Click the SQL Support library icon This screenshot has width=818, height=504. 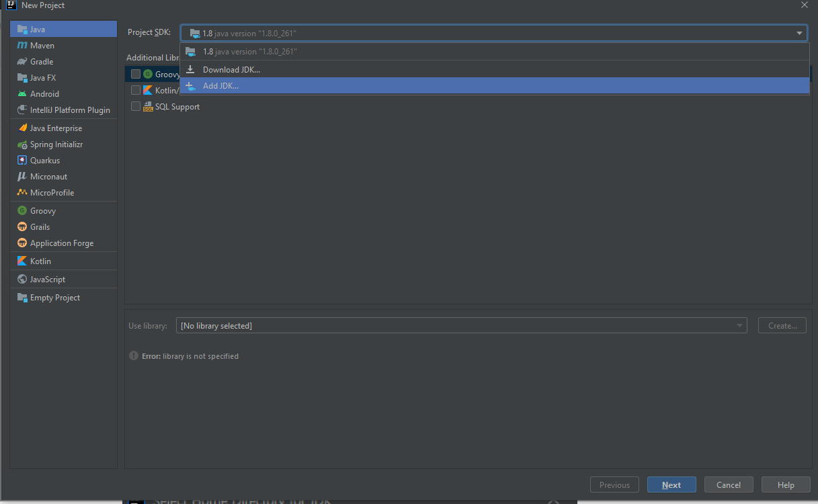click(x=148, y=107)
